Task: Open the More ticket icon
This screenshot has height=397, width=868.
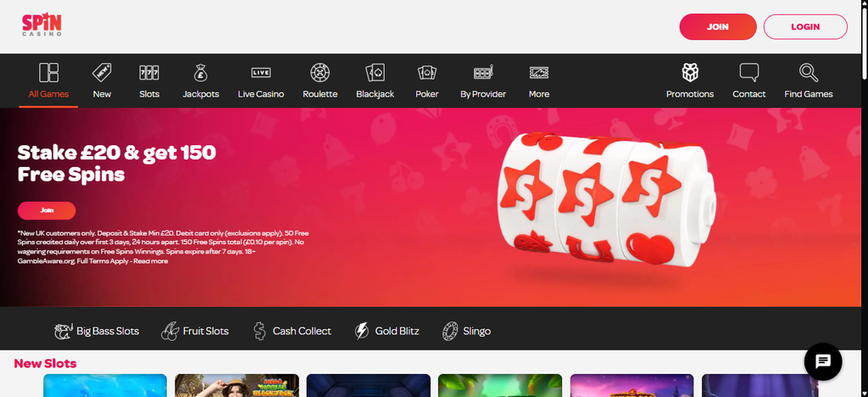Action: coord(538,73)
